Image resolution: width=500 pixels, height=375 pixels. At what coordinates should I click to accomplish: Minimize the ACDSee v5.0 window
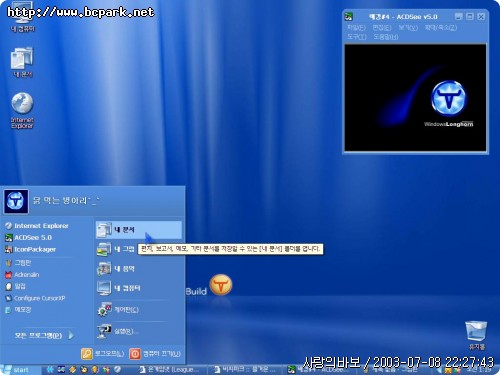459,16
